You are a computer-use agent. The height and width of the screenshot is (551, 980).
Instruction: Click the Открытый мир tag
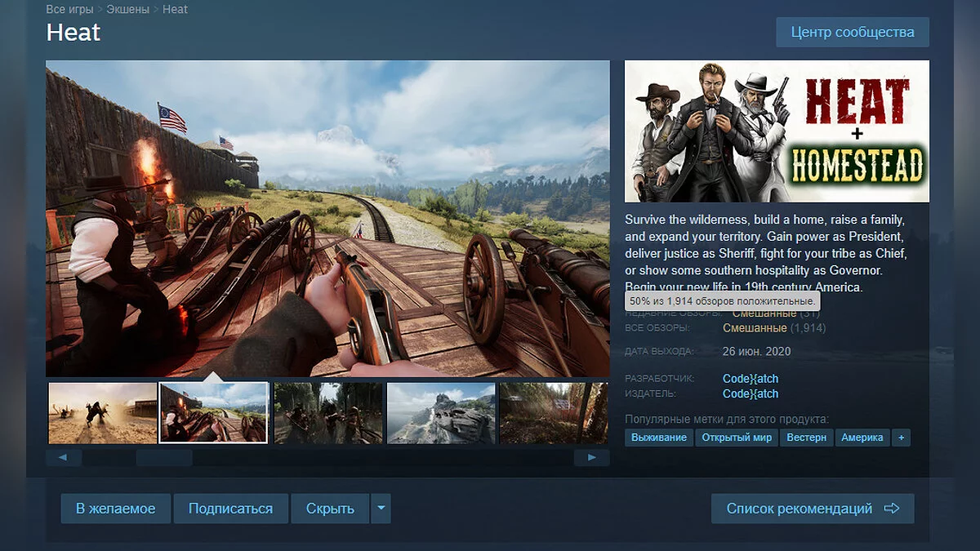737,438
